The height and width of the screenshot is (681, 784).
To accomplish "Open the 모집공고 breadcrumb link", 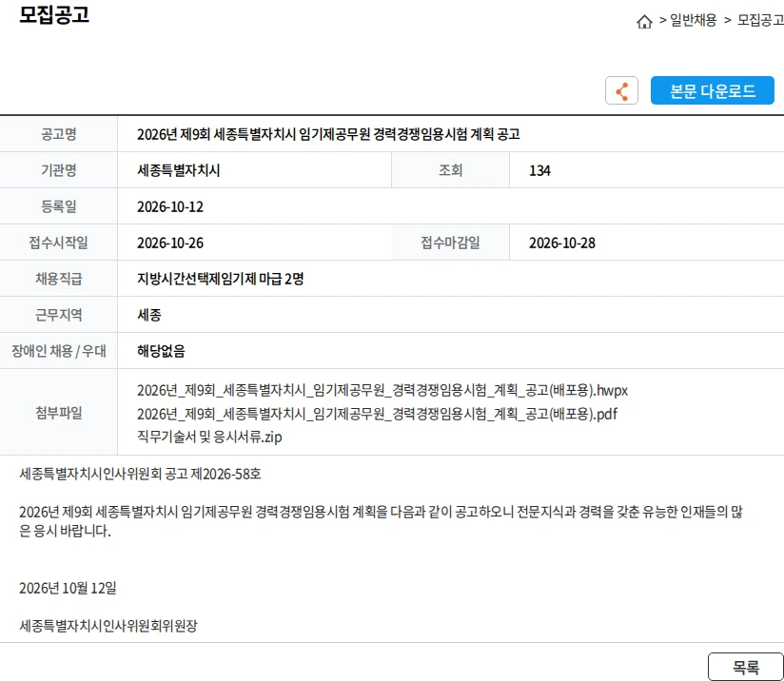I will click(x=760, y=20).
